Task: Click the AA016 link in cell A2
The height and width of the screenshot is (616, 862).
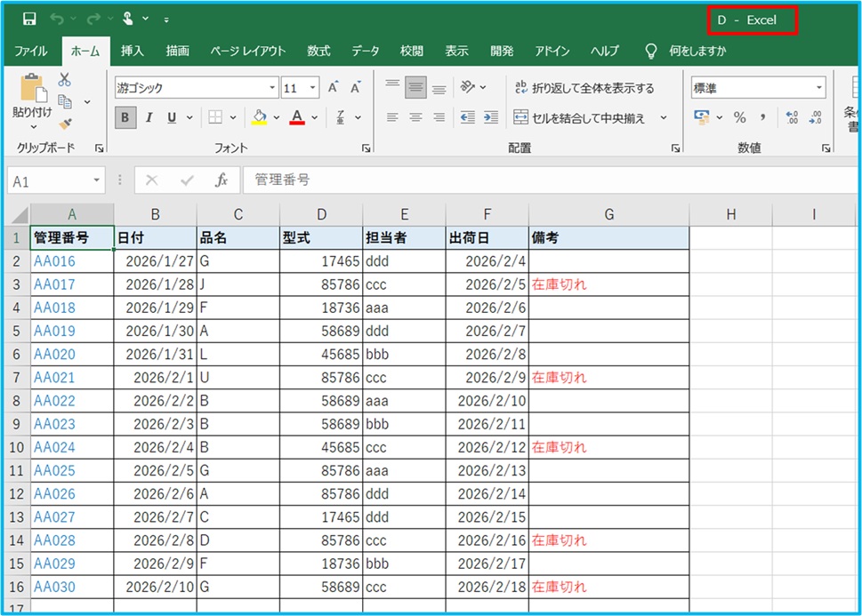Action: coord(54,261)
